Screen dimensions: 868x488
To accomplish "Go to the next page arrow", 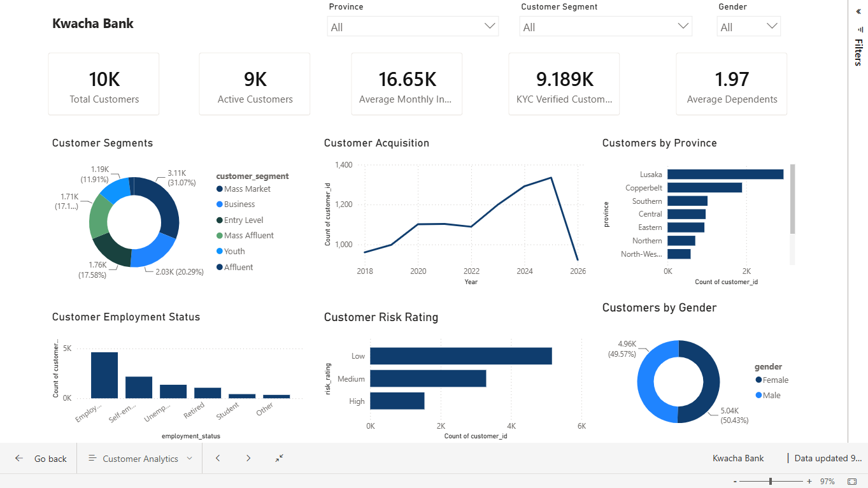I will (x=248, y=458).
